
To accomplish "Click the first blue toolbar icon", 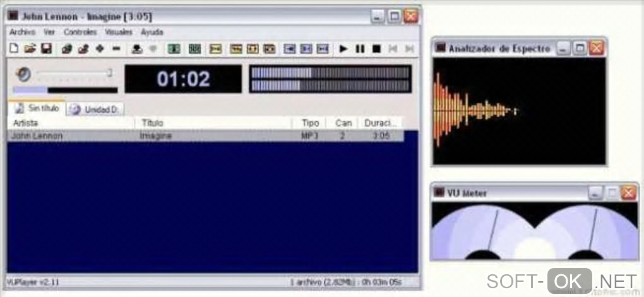I will pos(290,49).
